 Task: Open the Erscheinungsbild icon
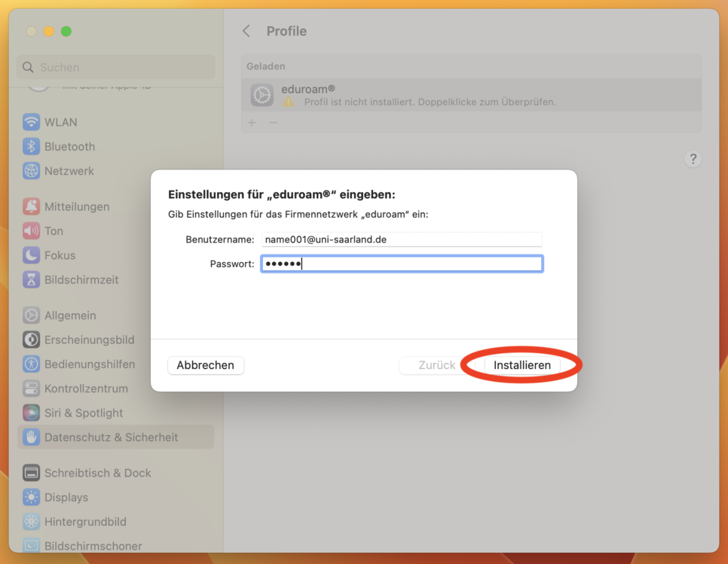click(31, 340)
